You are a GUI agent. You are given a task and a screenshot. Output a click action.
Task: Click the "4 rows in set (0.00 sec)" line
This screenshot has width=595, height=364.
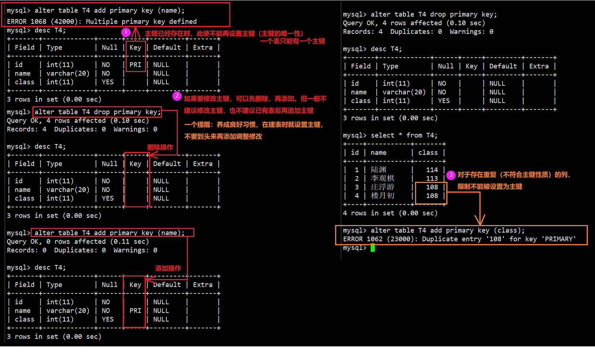pos(390,213)
